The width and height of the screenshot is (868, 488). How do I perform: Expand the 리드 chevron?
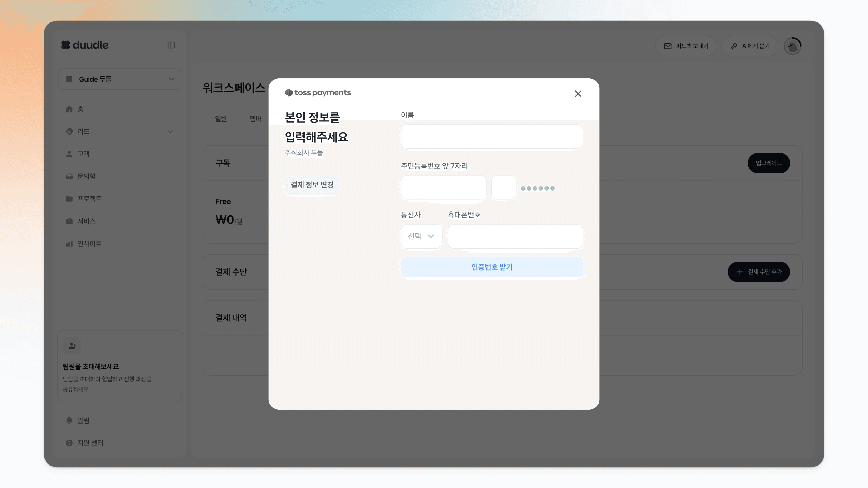(170, 132)
